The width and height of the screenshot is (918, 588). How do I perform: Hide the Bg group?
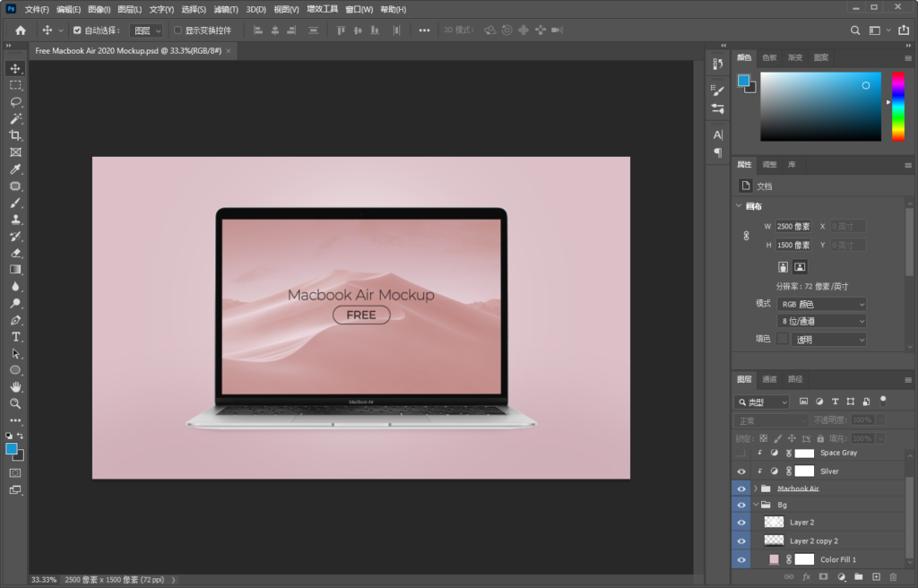tap(741, 505)
